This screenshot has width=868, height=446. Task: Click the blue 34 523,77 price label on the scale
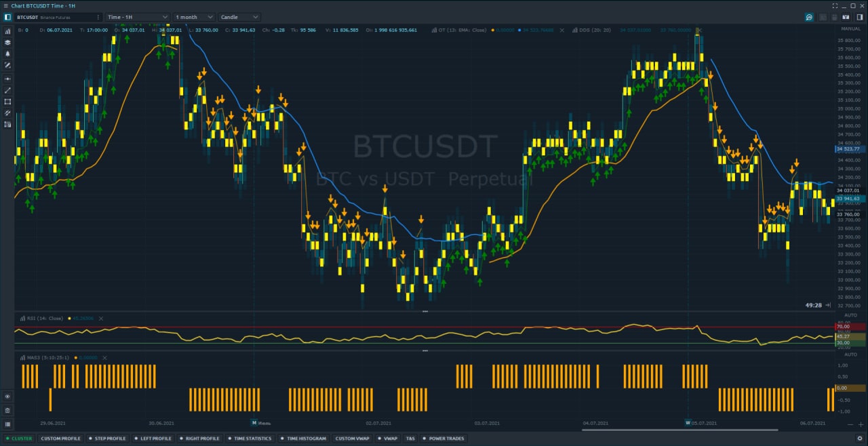[850, 149]
